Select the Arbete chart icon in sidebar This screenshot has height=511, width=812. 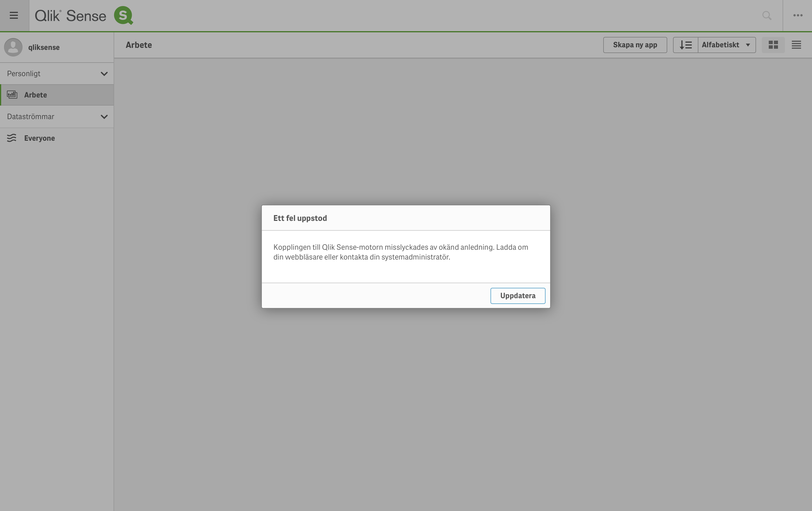12,95
